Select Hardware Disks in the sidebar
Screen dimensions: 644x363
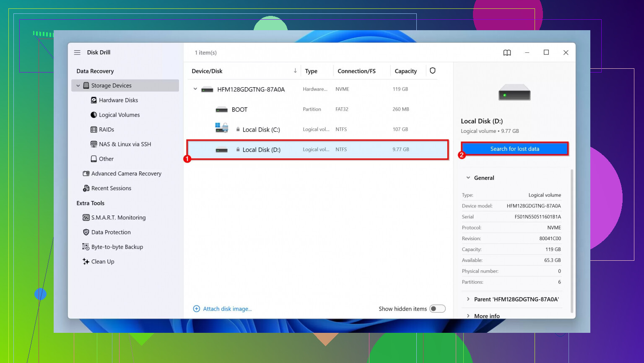pos(118,100)
